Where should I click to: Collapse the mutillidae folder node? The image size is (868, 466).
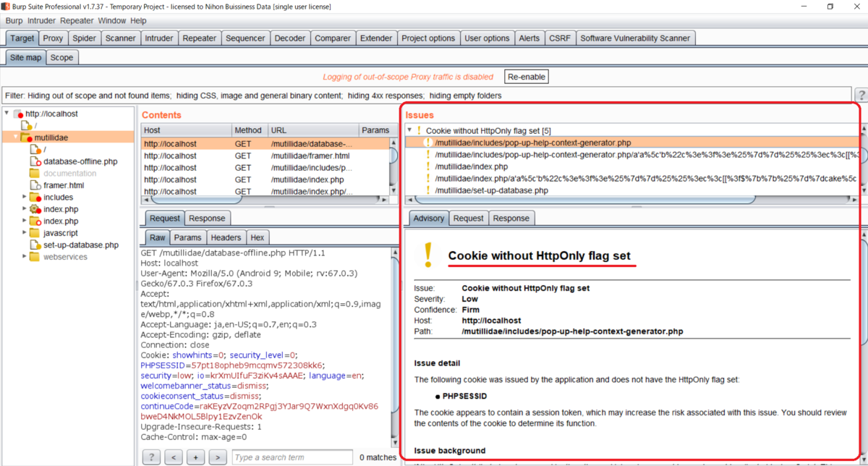pos(16,137)
